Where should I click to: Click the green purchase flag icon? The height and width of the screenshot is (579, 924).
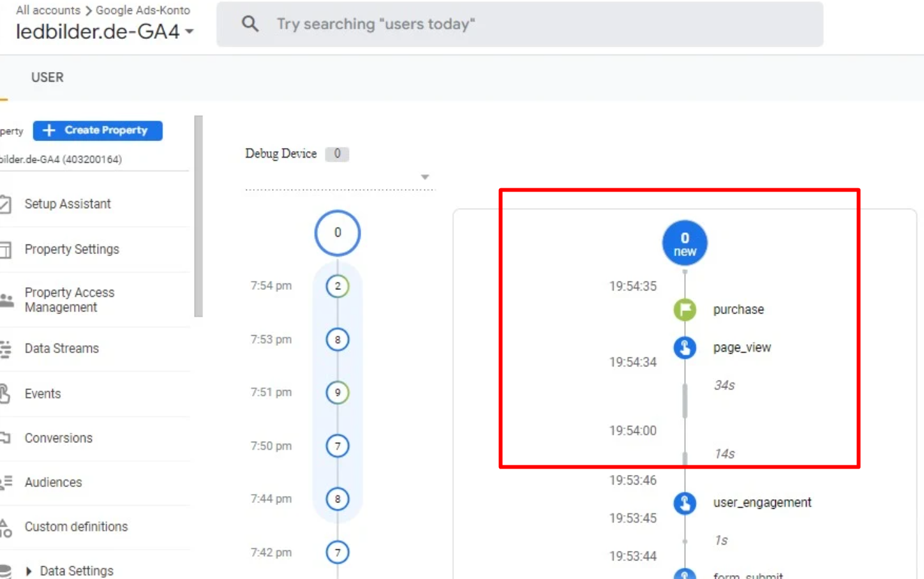(685, 310)
